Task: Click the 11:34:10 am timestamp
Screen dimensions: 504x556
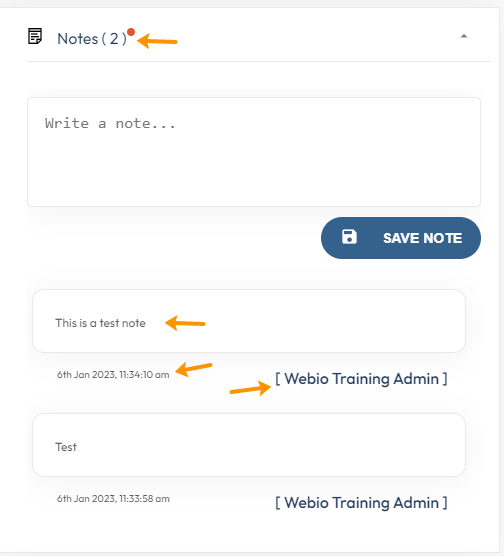Action: pos(113,375)
